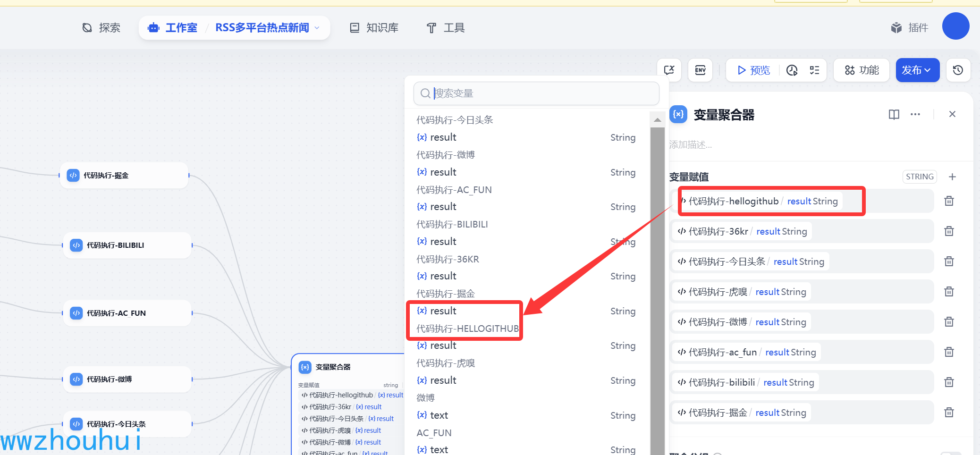Image resolution: width=980 pixels, height=455 pixels.
Task: Open the help book icon in panel
Action: [x=894, y=114]
